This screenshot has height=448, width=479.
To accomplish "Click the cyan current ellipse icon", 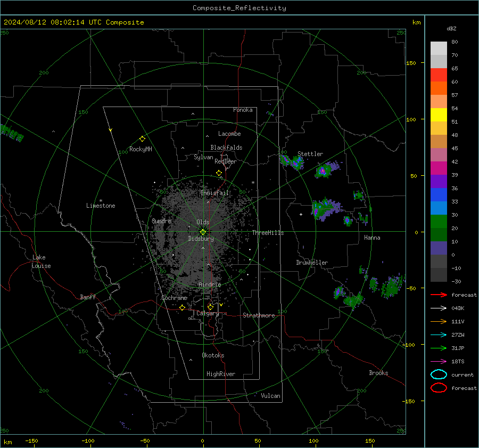I will tap(439, 374).
